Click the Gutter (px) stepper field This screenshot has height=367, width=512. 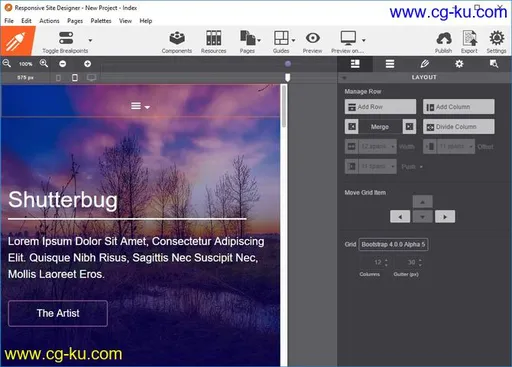click(408, 262)
